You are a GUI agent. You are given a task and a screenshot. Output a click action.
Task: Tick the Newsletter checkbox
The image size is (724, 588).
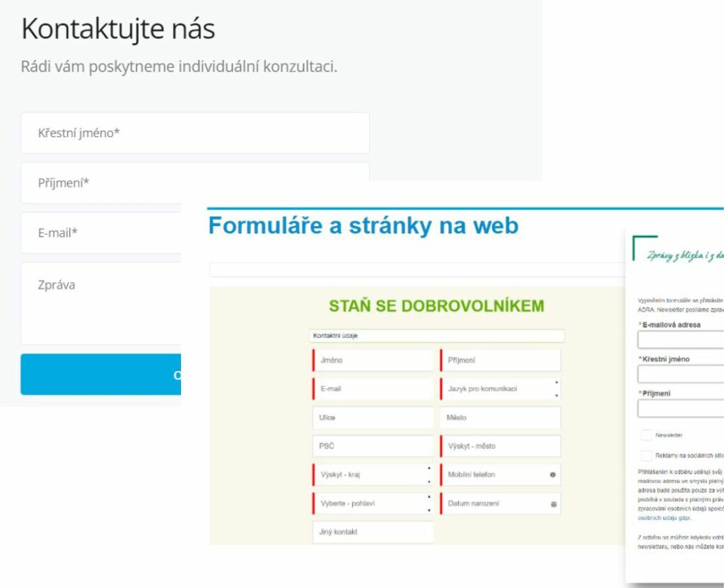click(x=646, y=435)
